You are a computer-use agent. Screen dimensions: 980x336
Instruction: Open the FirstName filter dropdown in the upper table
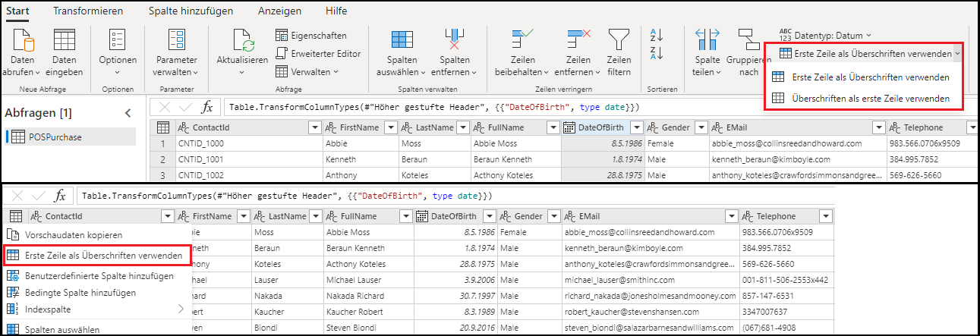390,127
